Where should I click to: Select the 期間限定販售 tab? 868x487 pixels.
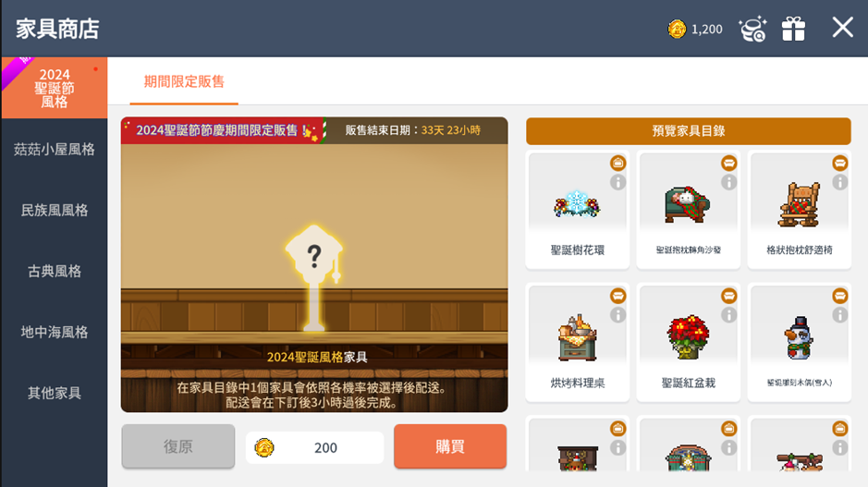pyautogui.click(x=184, y=82)
